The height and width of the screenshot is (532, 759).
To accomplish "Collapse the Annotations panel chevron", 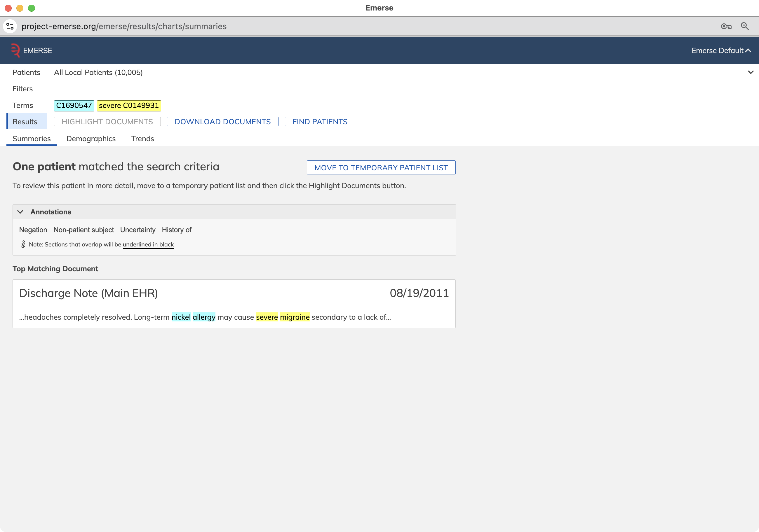I will tap(20, 212).
